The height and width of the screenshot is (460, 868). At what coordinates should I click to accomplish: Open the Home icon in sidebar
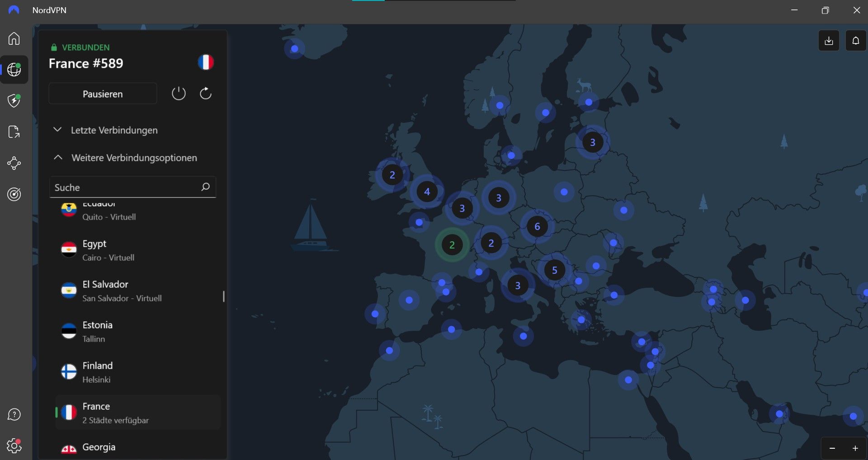14,38
